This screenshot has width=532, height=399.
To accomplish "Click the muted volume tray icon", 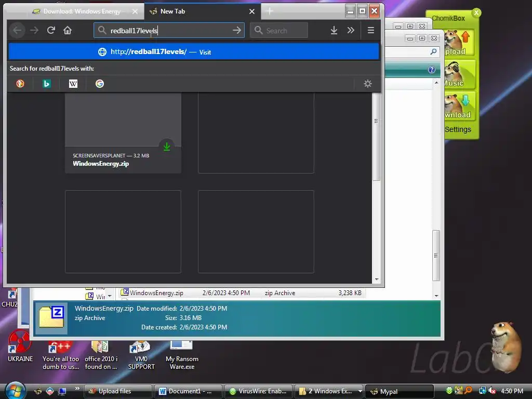I will tap(493, 391).
